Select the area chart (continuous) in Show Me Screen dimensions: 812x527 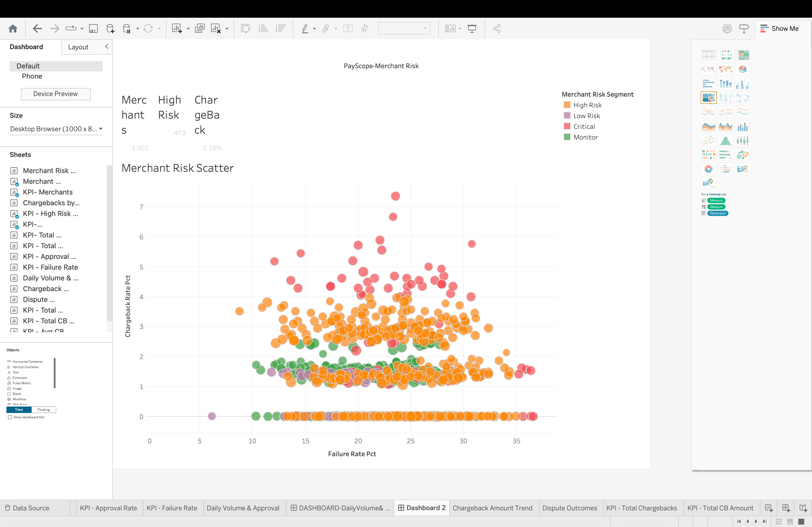pos(708,126)
